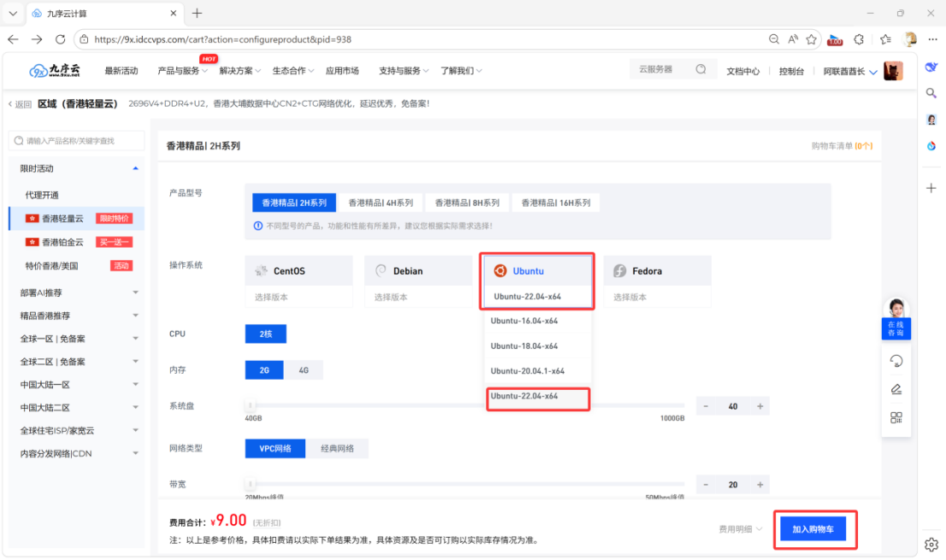Click the edit pencil icon in floating toolbar
946x560 pixels.
coord(896,389)
